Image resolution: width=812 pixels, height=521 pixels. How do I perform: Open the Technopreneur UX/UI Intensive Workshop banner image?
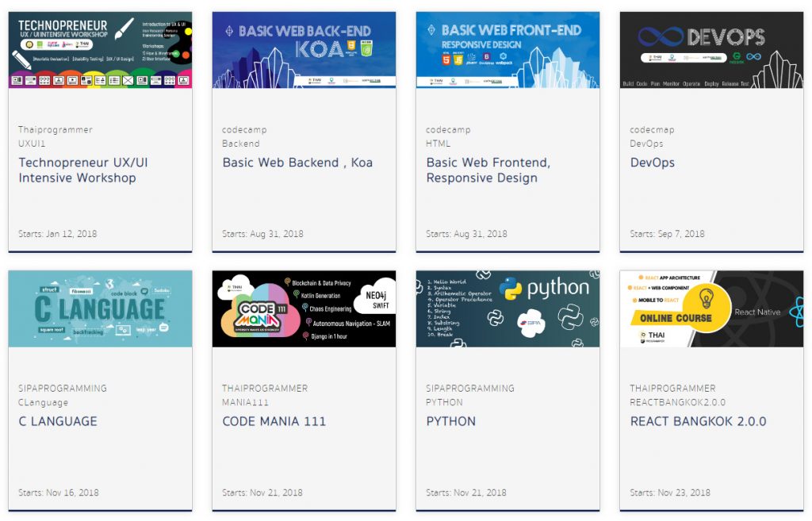100,50
